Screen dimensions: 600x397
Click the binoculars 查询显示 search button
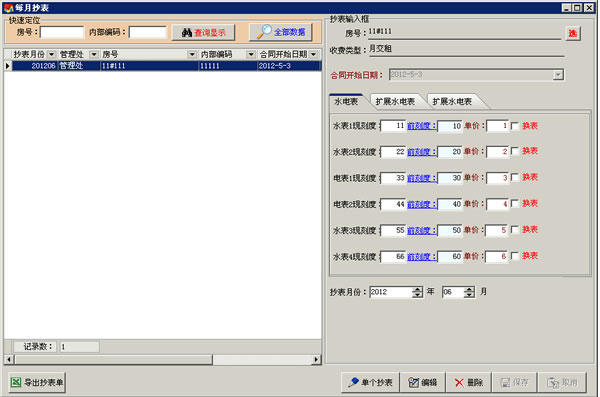click(x=203, y=33)
